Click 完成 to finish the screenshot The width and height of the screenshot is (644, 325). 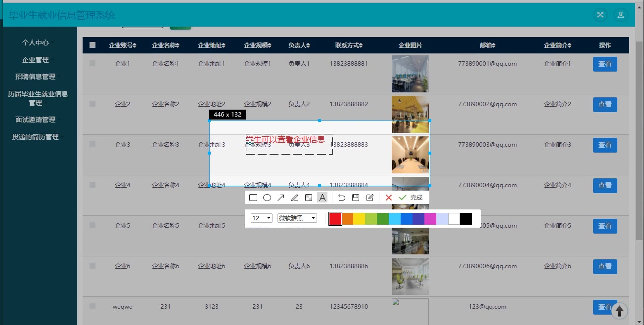411,198
